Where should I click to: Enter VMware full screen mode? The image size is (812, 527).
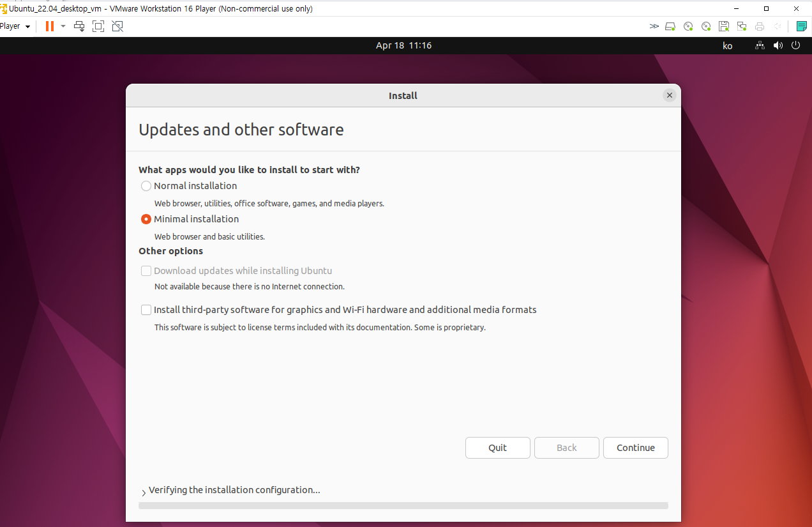[x=98, y=26]
